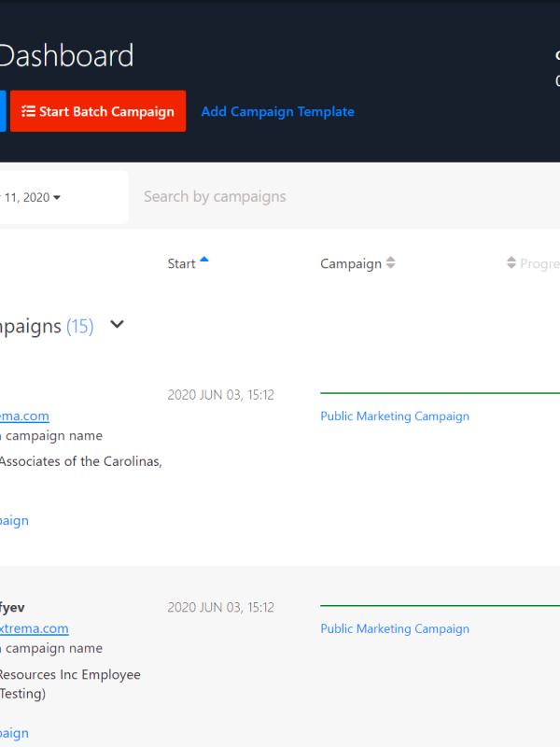Image resolution: width=560 pixels, height=747 pixels.
Task: Open second row's Public Marketing Campaign link
Action: pyautogui.click(x=394, y=628)
